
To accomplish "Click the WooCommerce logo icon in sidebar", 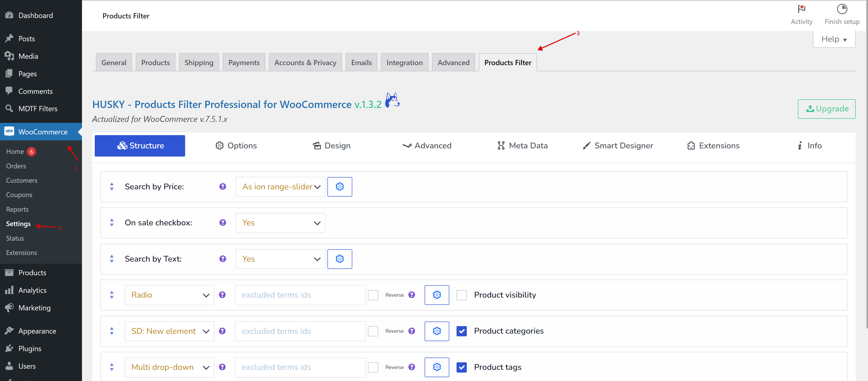I will click(x=9, y=131).
